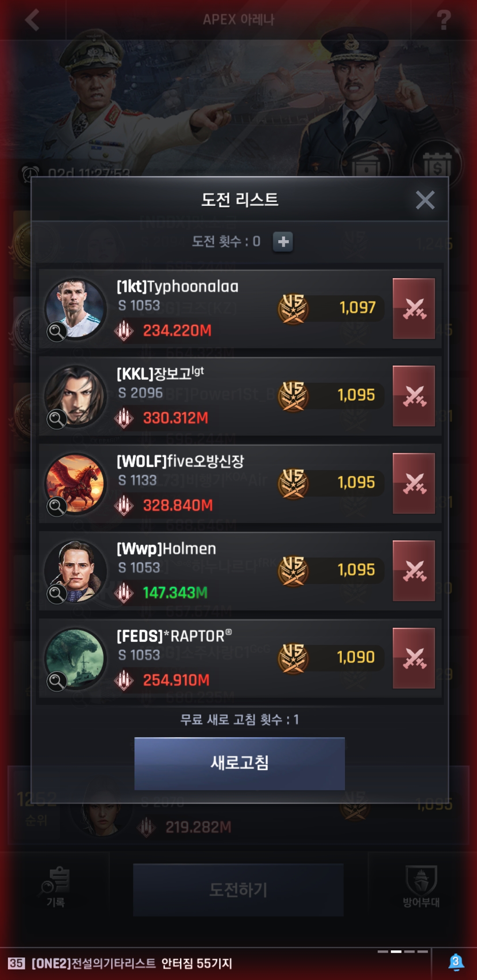Close the 도전 리스트 popup
Screen dimensions: 477x980
425,200
